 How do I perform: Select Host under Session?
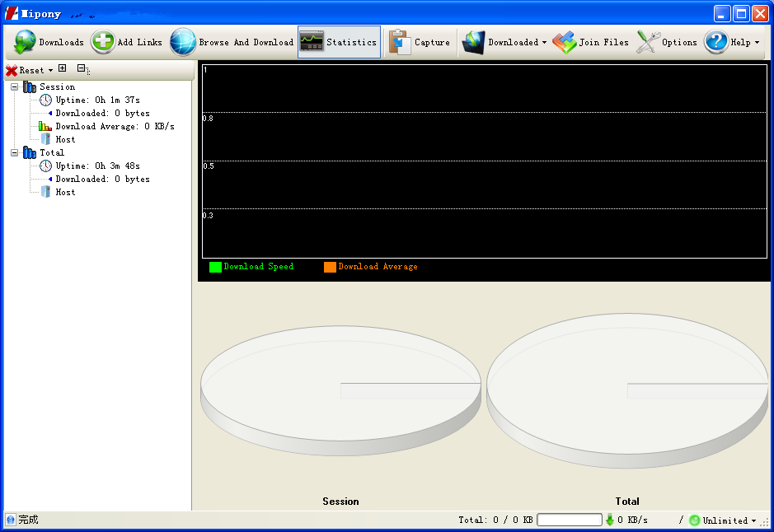click(65, 139)
